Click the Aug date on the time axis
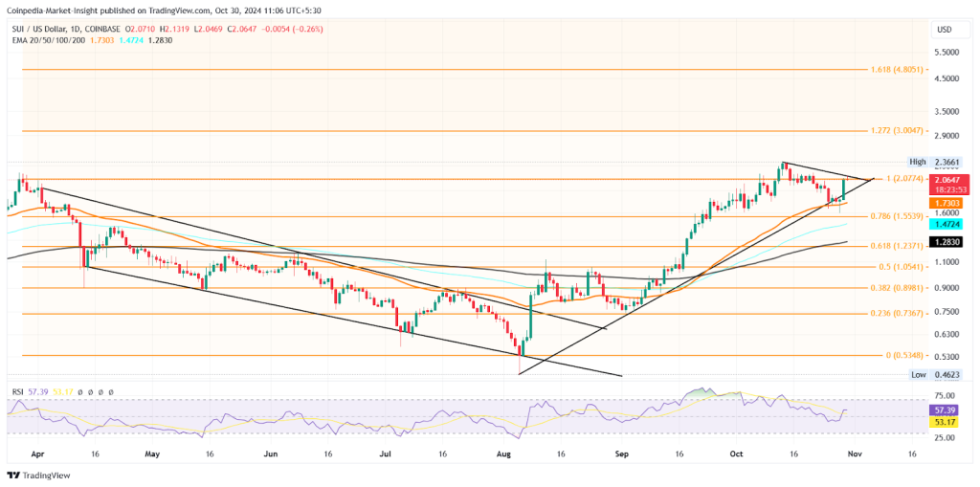The width and height of the screenshot is (980, 487). (x=503, y=455)
